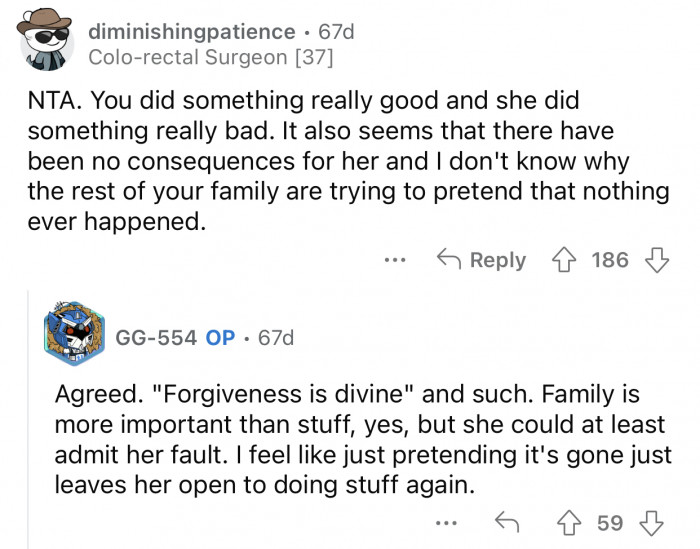Downvote diminishingpatience's comment
Screen dimensions: 700x549
click(x=656, y=260)
